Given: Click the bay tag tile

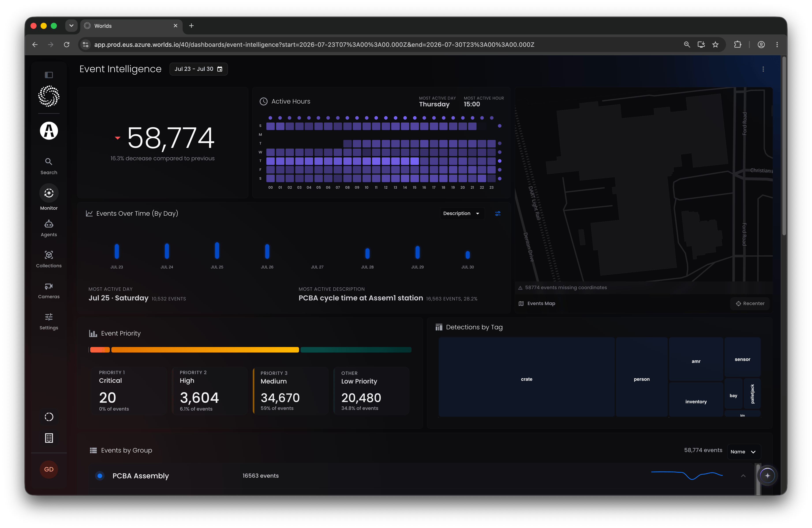Looking at the screenshot, I should (733, 394).
